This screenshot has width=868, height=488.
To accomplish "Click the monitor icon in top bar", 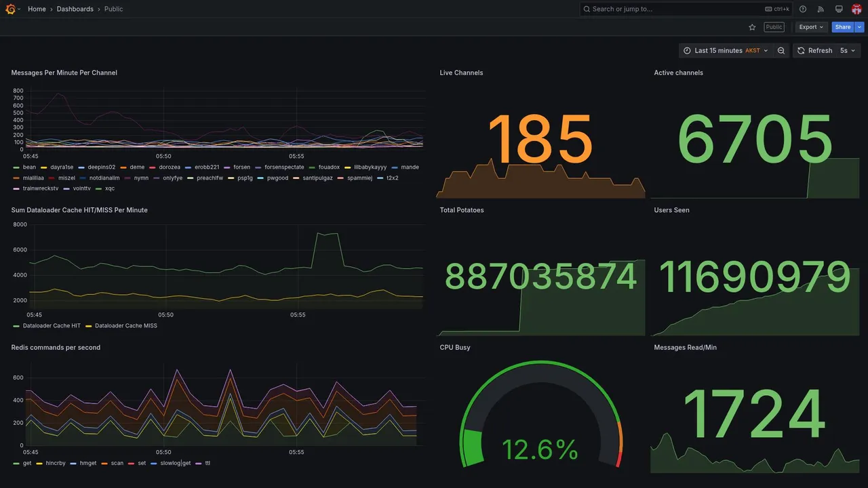I will point(839,9).
